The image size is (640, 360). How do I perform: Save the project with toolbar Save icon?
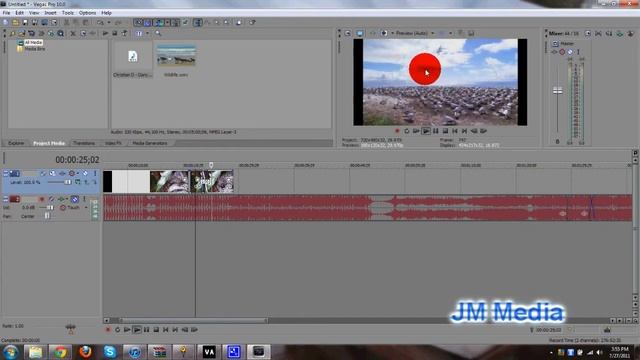[x=25, y=22]
